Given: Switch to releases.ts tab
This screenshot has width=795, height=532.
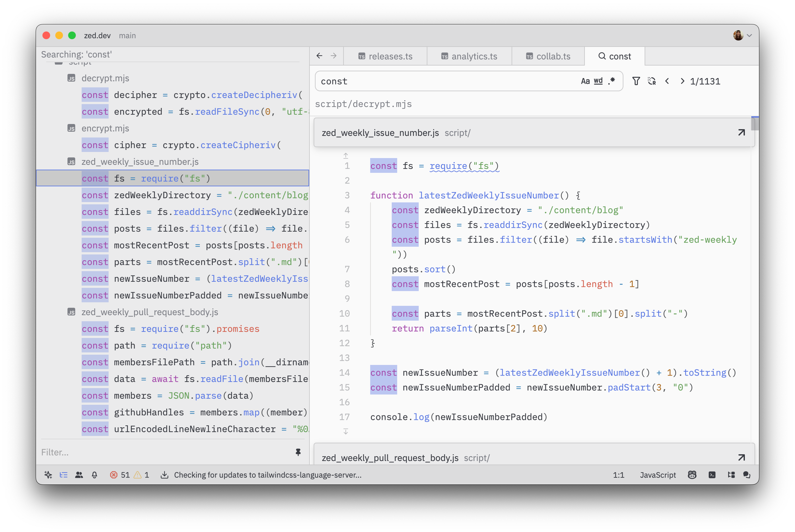Looking at the screenshot, I should [385, 56].
